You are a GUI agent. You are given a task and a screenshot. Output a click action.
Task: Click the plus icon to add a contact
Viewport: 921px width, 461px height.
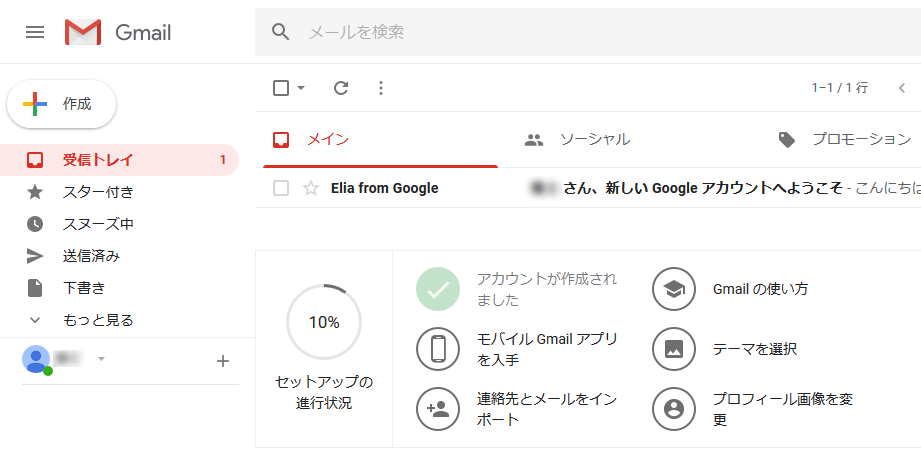(223, 361)
